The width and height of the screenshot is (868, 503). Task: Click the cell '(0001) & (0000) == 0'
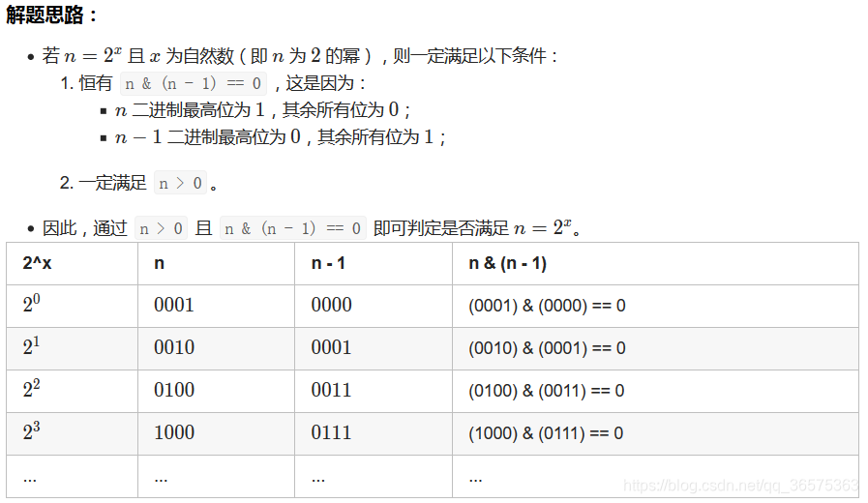655,306
